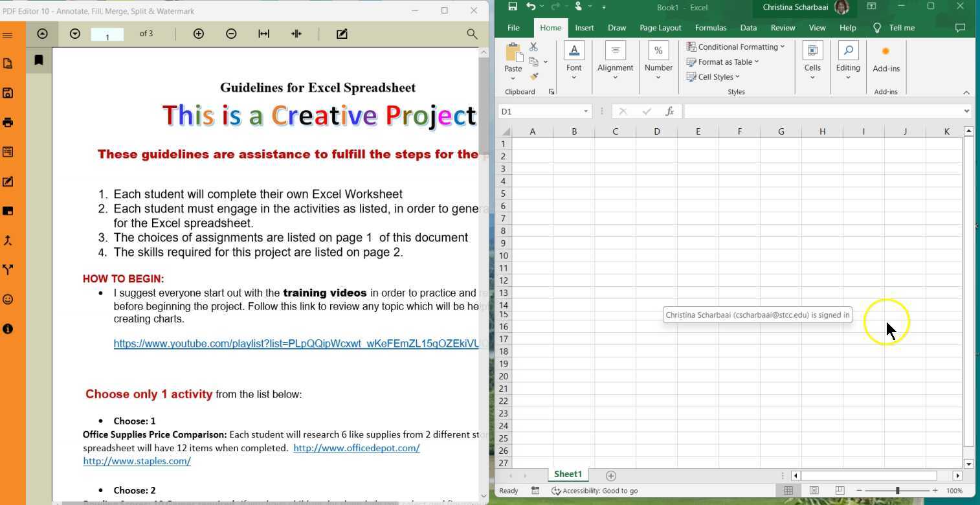Open the annotation pencil tool in PDF toolbar
Image resolution: width=980 pixels, height=505 pixels.
click(x=342, y=34)
